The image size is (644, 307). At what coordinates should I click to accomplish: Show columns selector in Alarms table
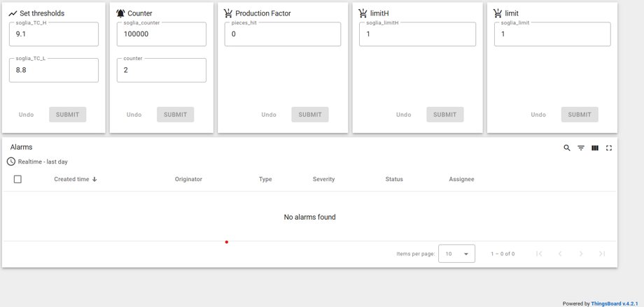tap(595, 148)
